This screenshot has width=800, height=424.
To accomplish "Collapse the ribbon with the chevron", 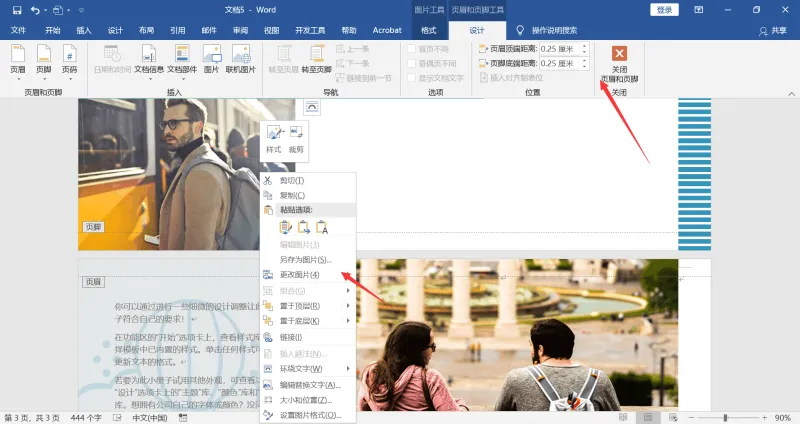I will pyautogui.click(x=791, y=93).
